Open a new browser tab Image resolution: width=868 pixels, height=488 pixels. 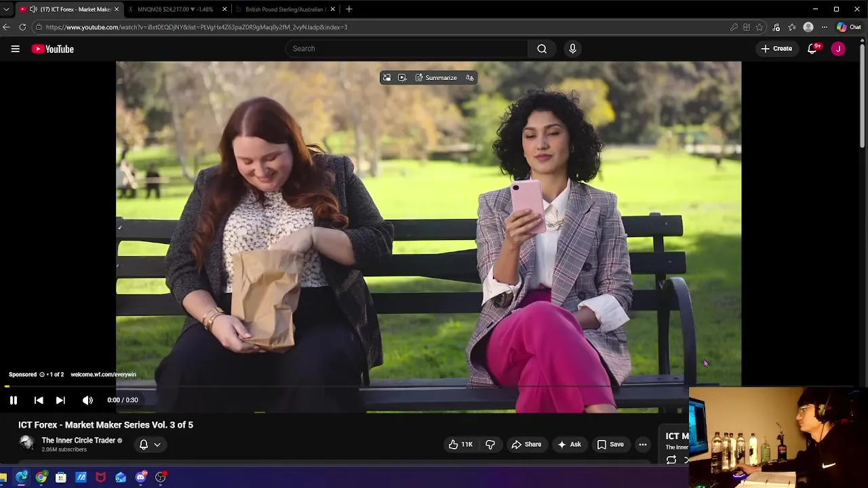[x=349, y=9]
